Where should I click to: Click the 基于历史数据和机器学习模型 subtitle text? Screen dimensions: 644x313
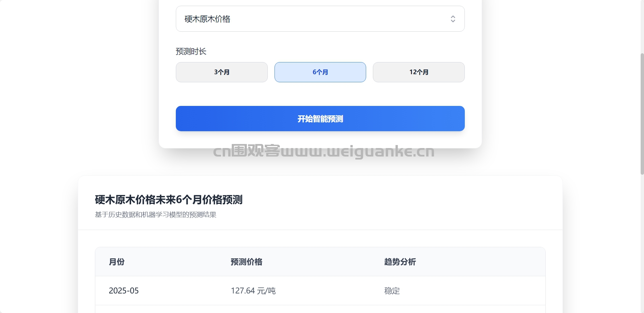pos(138,215)
